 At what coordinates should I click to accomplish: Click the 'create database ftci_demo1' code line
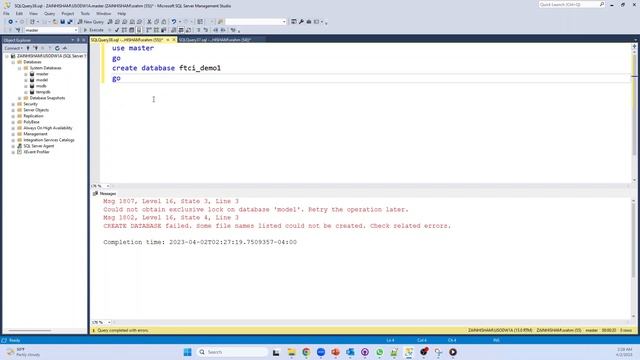(167, 68)
